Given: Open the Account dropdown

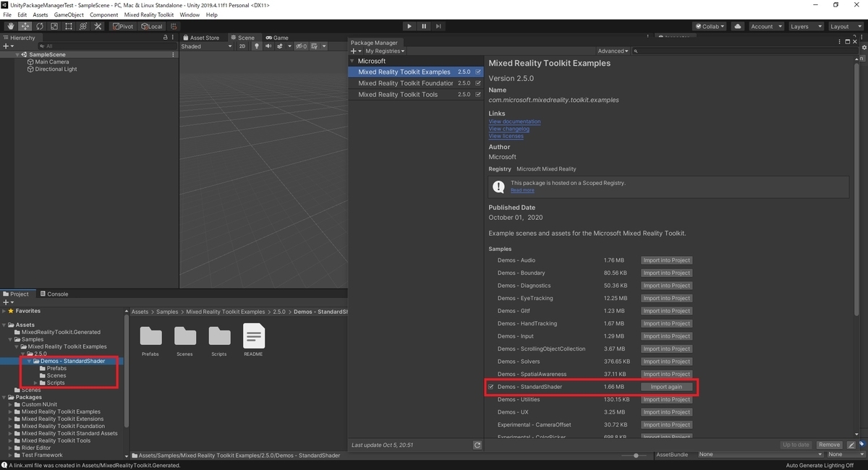Looking at the screenshot, I should tap(765, 27).
